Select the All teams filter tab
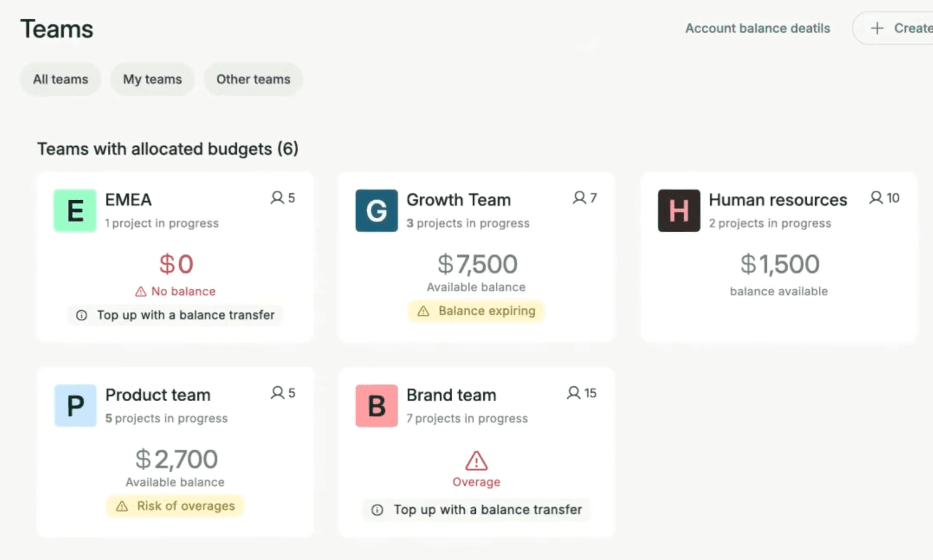 (x=60, y=79)
